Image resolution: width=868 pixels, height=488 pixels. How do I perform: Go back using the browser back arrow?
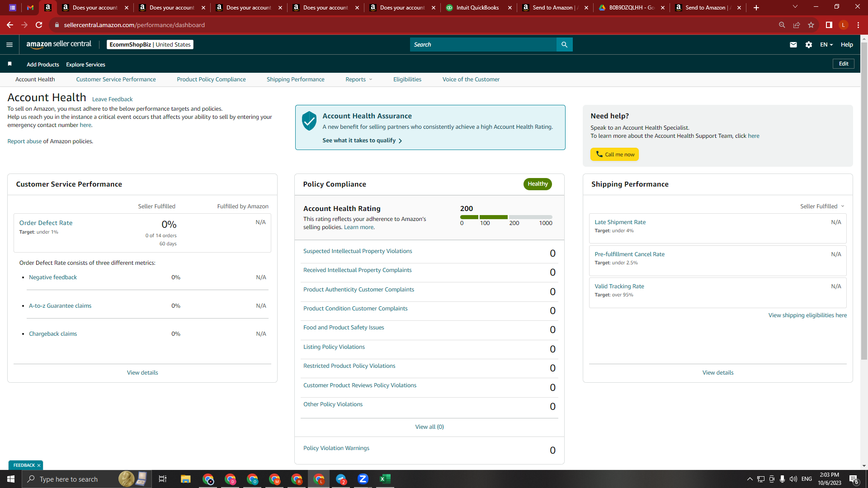10,25
